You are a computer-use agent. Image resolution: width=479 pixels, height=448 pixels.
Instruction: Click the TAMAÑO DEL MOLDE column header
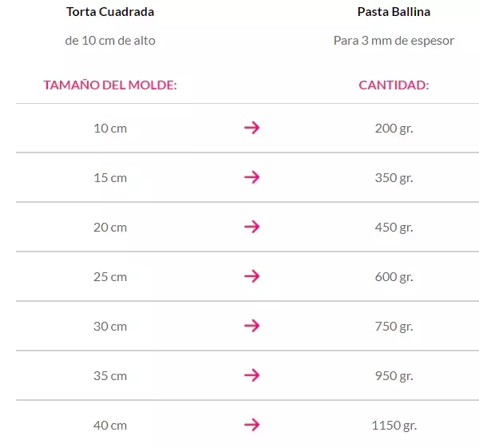pos(110,85)
